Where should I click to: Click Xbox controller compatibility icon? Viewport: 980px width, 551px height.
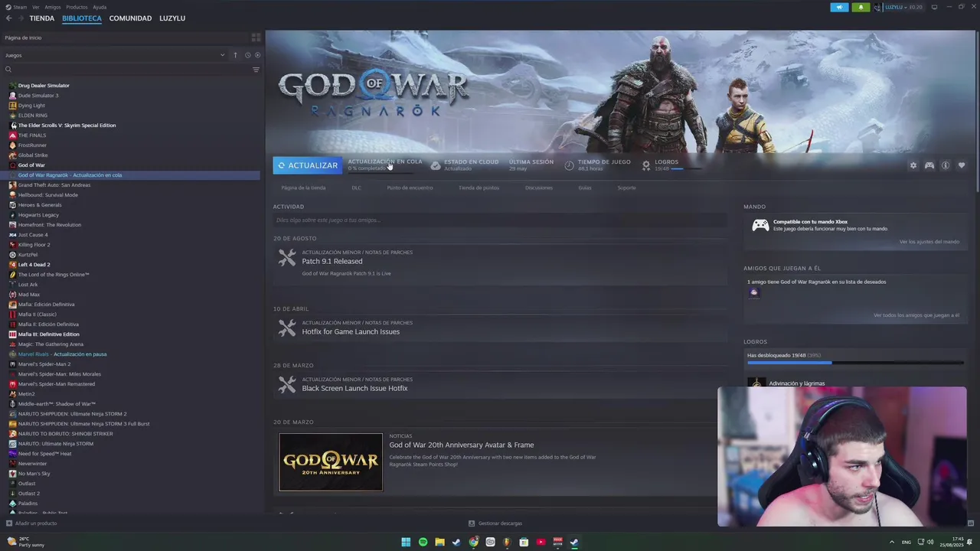760,225
